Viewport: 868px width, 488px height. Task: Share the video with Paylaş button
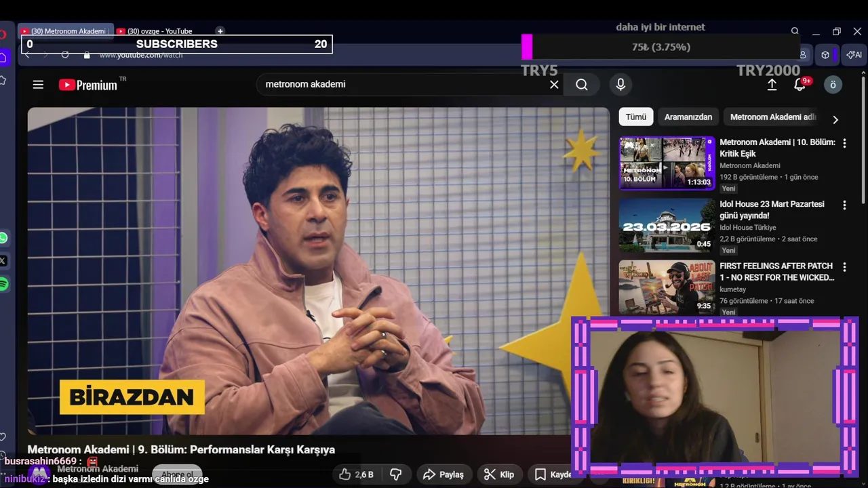tap(443, 474)
